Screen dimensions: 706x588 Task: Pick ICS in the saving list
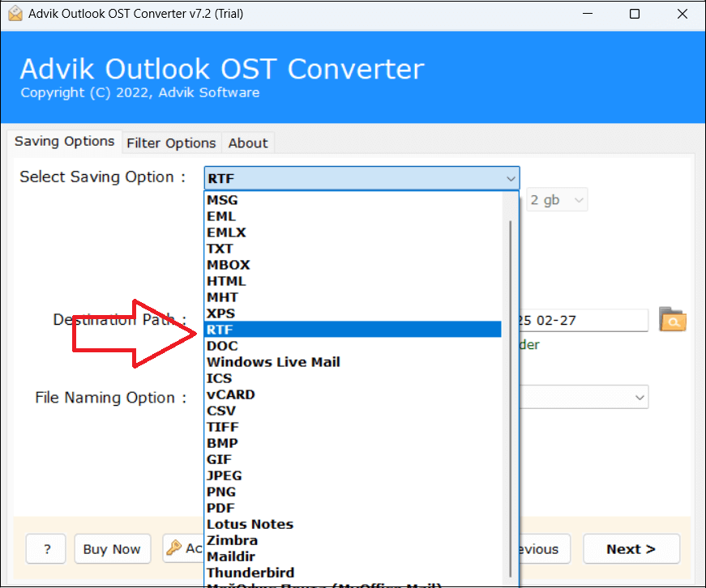pos(353,378)
